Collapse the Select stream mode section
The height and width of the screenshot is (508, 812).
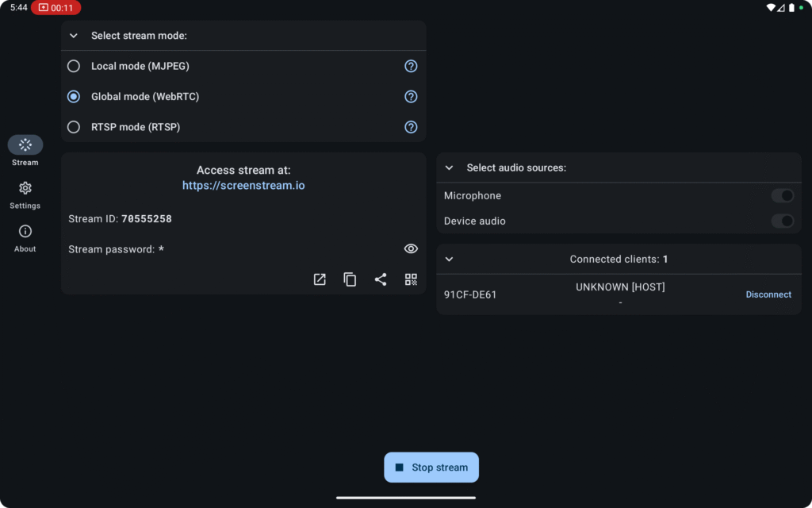coord(73,35)
